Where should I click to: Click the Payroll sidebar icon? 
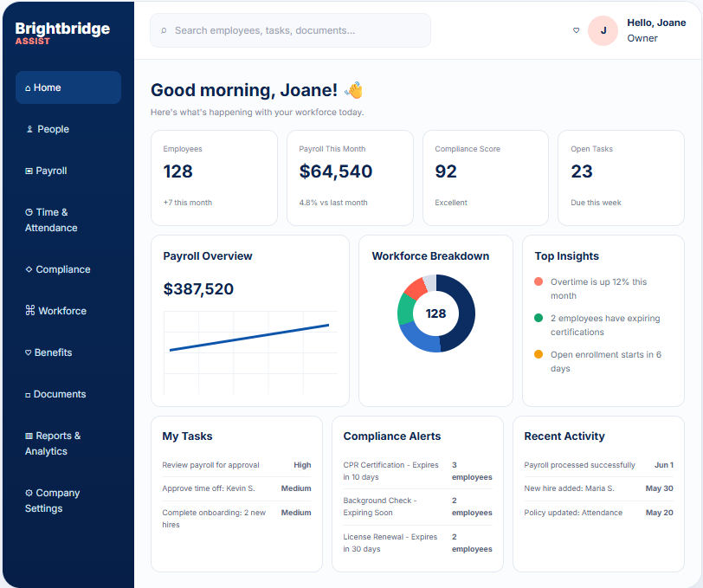29,171
